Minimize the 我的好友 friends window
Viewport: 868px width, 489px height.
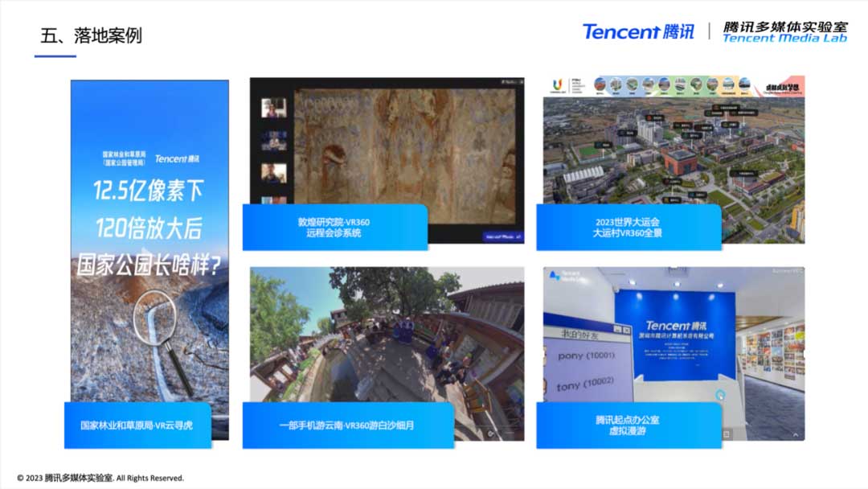click(617, 329)
